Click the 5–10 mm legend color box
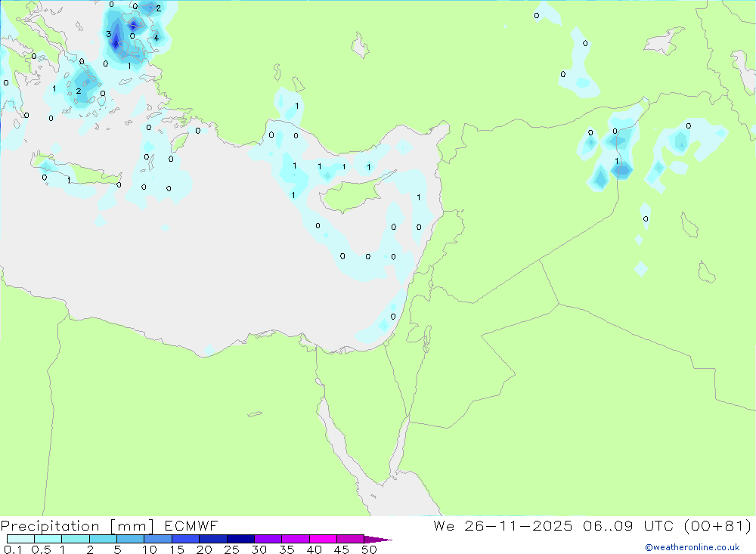 pyautogui.click(x=130, y=539)
